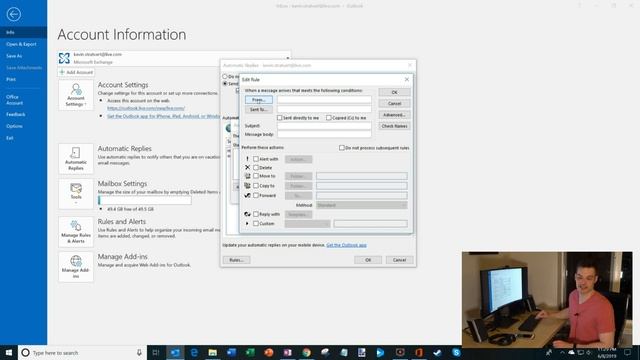Screen dimensions: 640x360
Task: Click Advanced... in Edit Rule
Action: coord(394,115)
